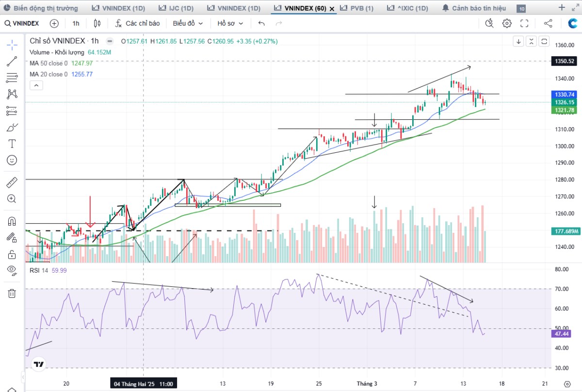Open the PVB (1) tab
582x392 pixels.
tap(356, 8)
